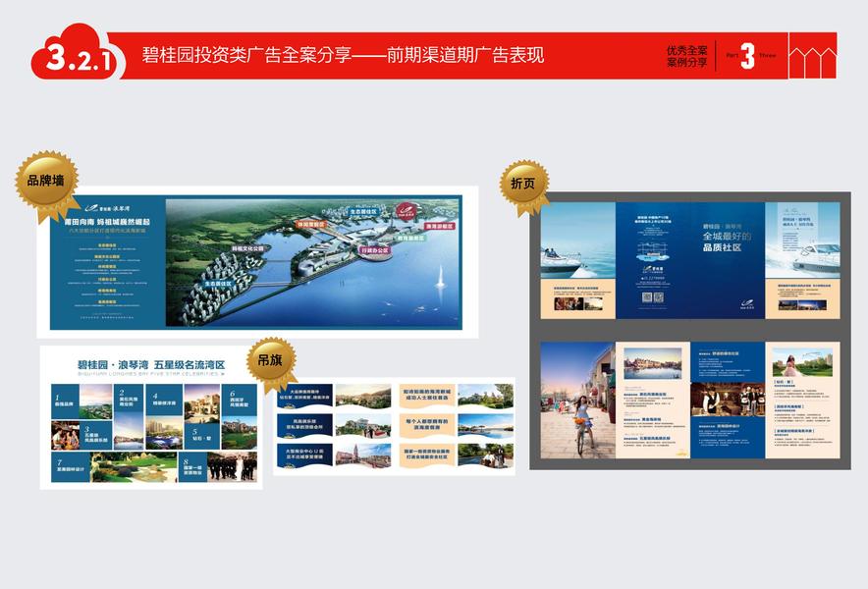Click the garden landscape photo beside tile 7

(x=134, y=466)
